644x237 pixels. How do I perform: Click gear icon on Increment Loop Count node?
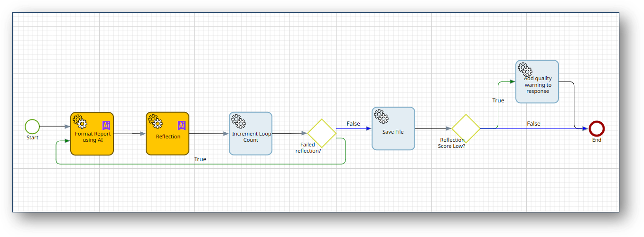pos(238,121)
